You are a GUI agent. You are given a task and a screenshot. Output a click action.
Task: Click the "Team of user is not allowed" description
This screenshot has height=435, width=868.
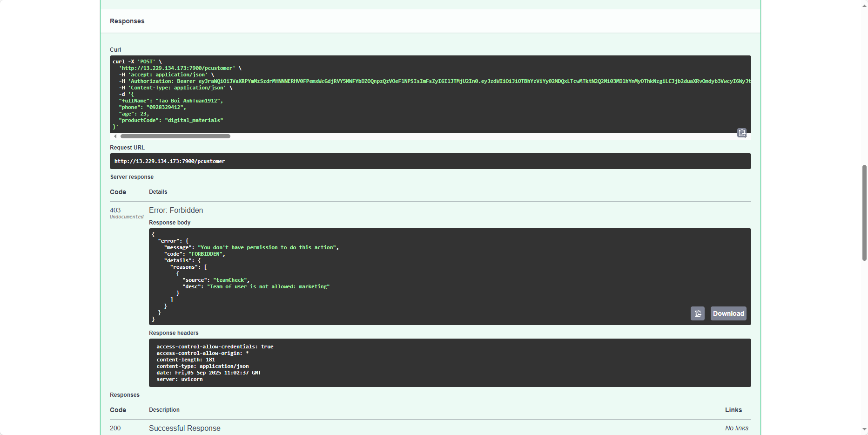pos(268,287)
